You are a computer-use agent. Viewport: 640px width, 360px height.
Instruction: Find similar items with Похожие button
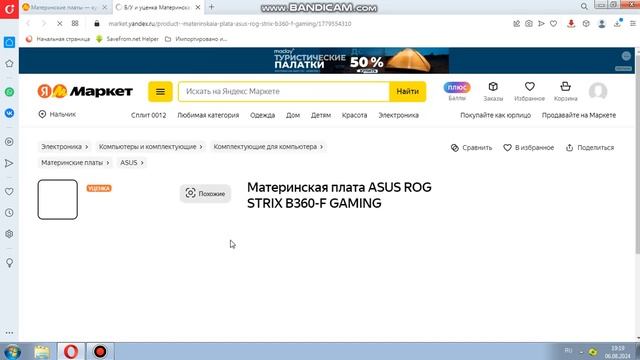pos(205,193)
